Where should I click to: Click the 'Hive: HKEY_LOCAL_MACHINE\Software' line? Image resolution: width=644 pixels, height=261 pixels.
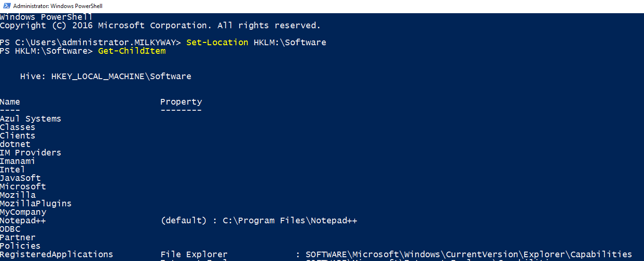click(106, 76)
